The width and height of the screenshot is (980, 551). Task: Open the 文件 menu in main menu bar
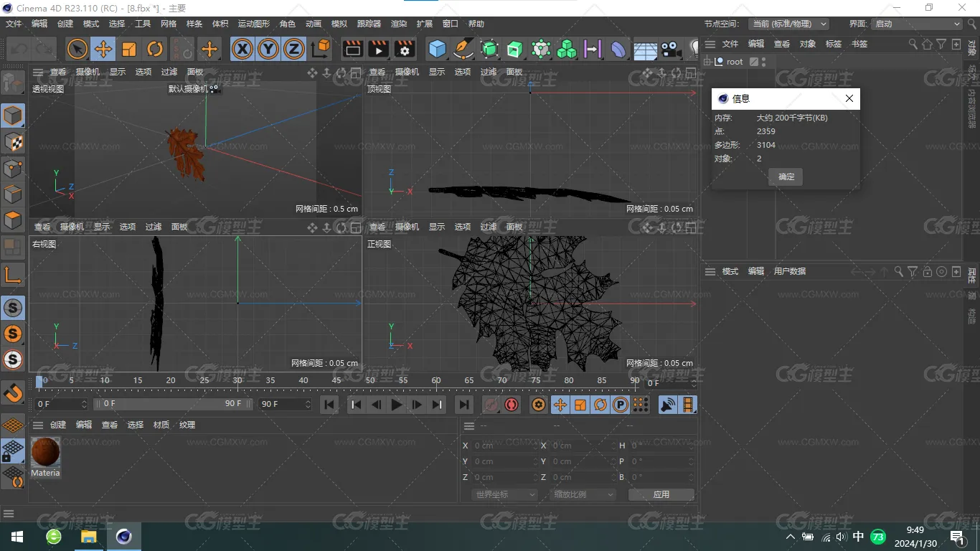[14, 24]
